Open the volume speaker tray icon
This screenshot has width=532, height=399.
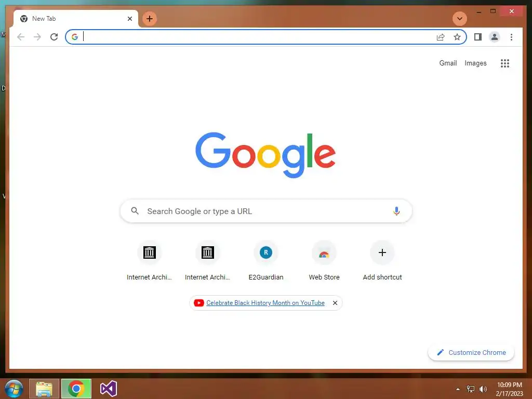coord(483,389)
